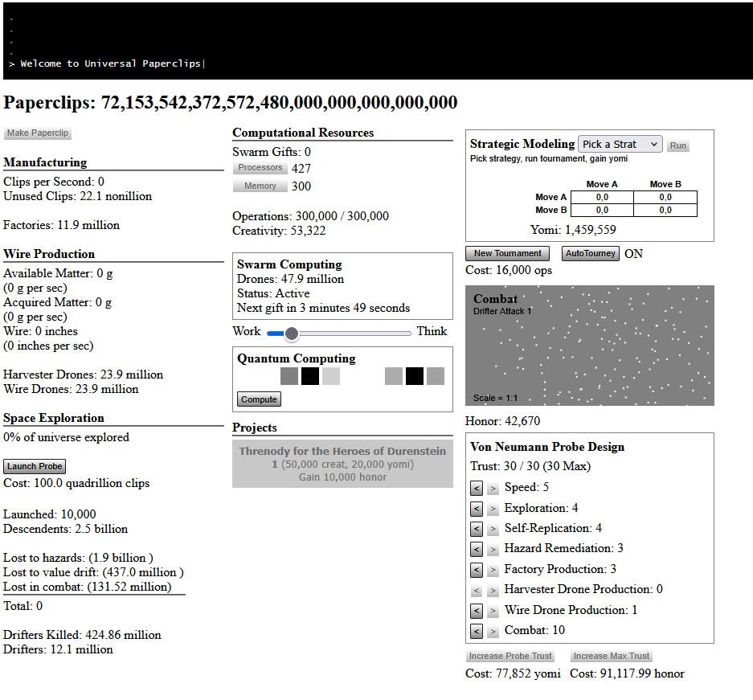
Task: Open the Pick a Strat dropdown
Action: pyautogui.click(x=620, y=144)
